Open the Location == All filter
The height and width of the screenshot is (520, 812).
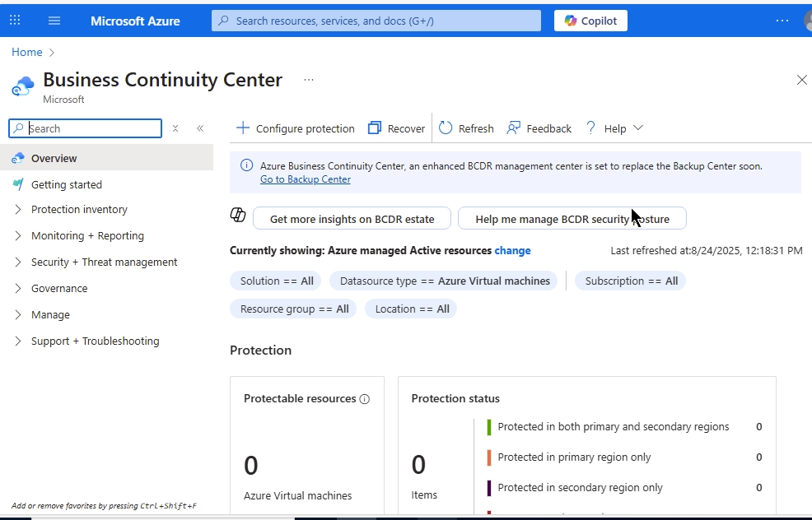[411, 309]
